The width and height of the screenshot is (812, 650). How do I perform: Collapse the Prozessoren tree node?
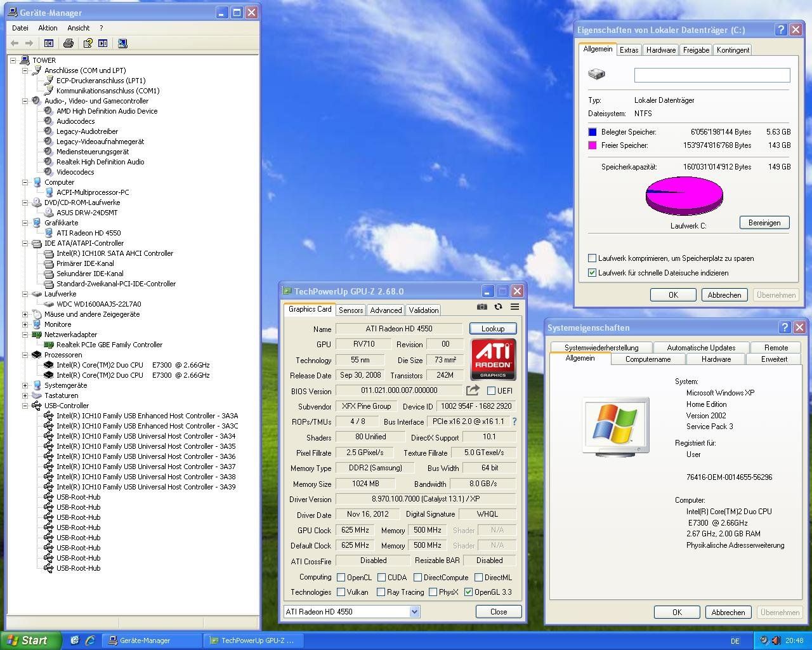(x=25, y=355)
